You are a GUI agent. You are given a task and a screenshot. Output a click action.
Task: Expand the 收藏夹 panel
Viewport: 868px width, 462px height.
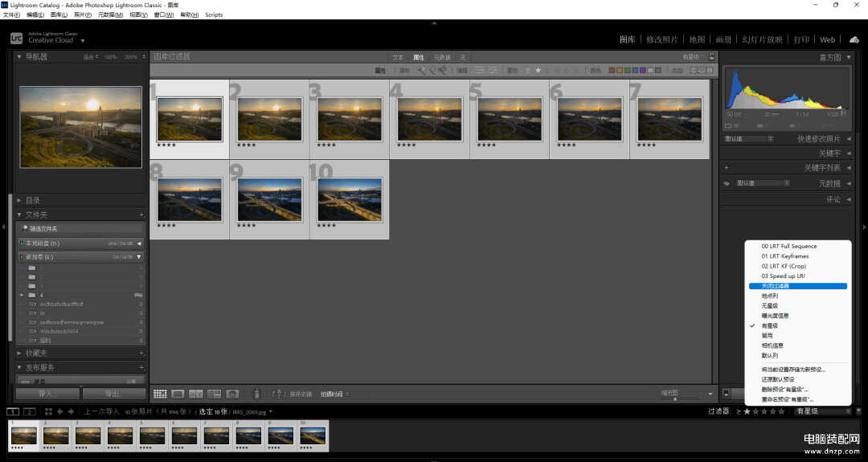coord(19,353)
